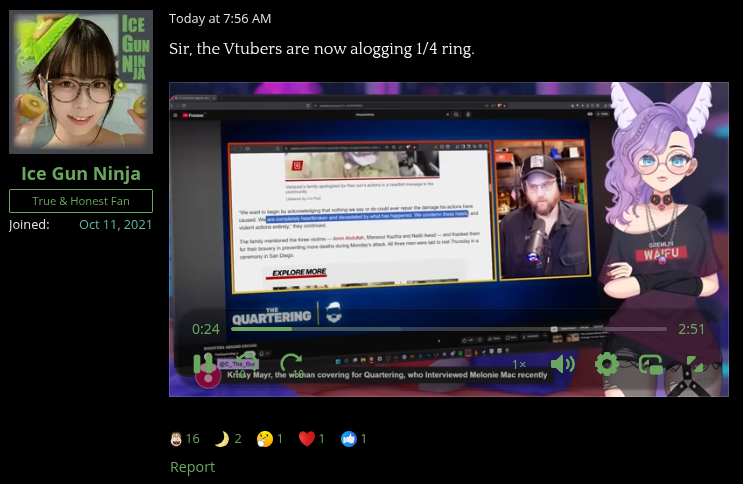The height and width of the screenshot is (484, 743).
Task: Pause the video with the pause button
Action: click(x=203, y=364)
